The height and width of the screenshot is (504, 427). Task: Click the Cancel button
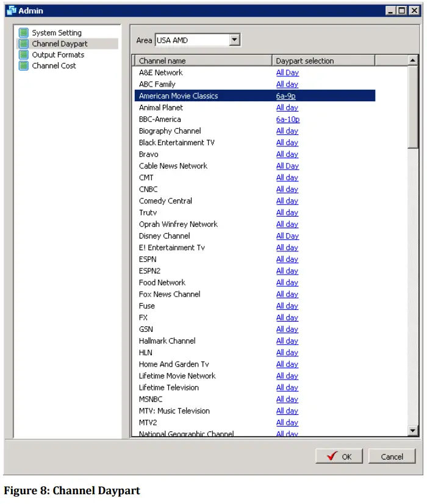[392, 456]
